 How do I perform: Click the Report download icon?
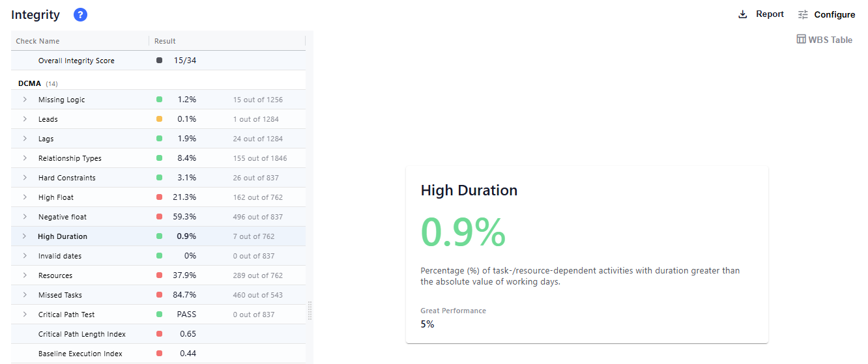coord(742,14)
